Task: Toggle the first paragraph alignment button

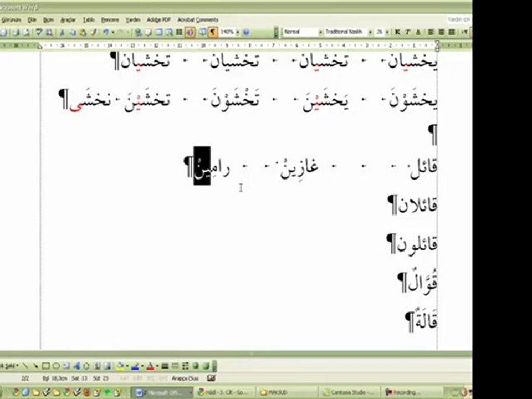Action: (x=431, y=32)
